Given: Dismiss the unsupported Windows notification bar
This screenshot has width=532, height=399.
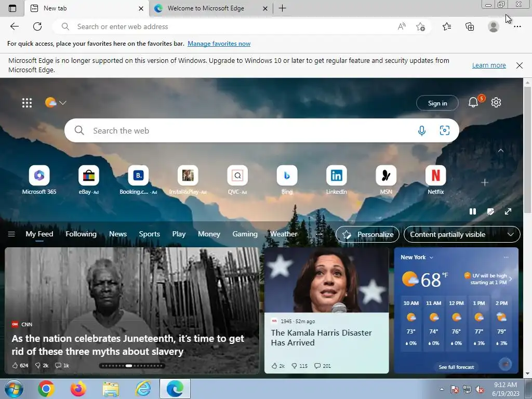Looking at the screenshot, I should tap(520, 65).
